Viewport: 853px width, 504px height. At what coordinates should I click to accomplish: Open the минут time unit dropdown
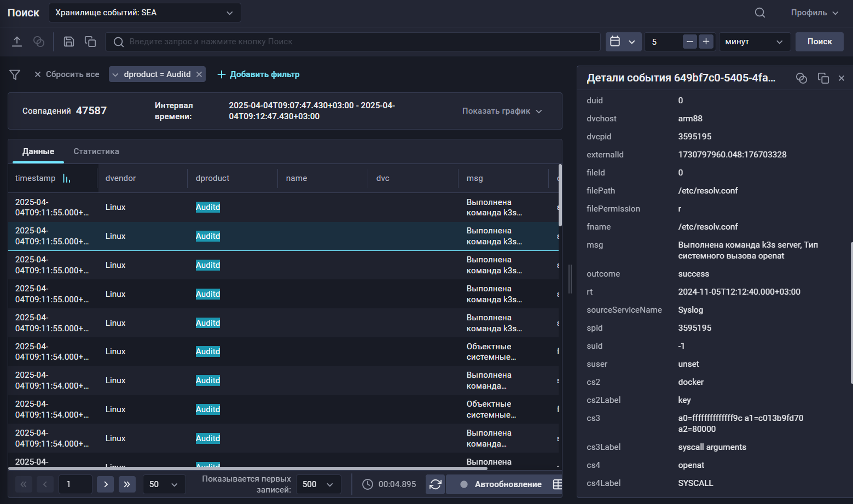pos(755,42)
